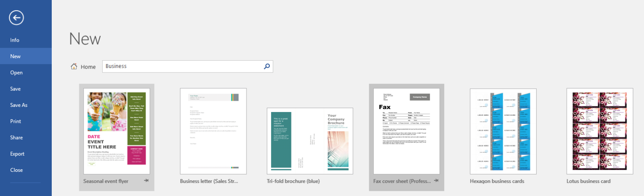Viewport: 644px width, 196px height.
Task: Select New in the sidebar
Action: 26,56
